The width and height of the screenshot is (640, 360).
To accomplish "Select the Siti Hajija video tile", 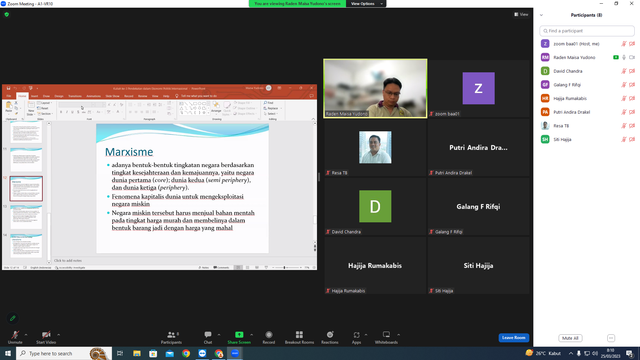I will point(478,265).
